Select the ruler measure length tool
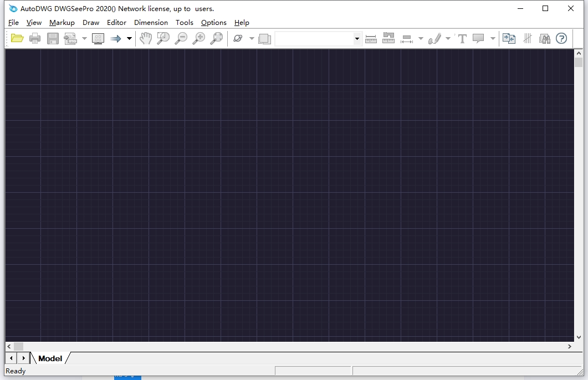Viewport: 588px width, 380px height. point(371,39)
